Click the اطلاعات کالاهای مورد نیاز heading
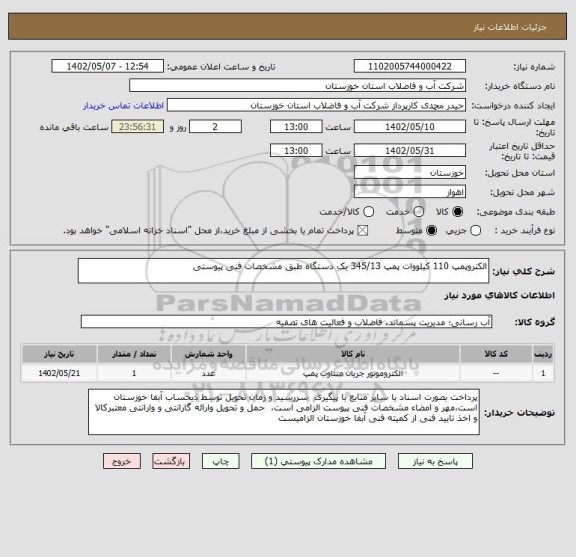The height and width of the screenshot is (557, 576). pyautogui.click(x=500, y=296)
